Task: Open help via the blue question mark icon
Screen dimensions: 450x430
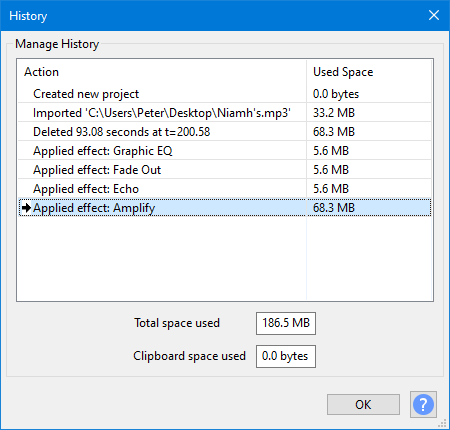Action: point(423,404)
